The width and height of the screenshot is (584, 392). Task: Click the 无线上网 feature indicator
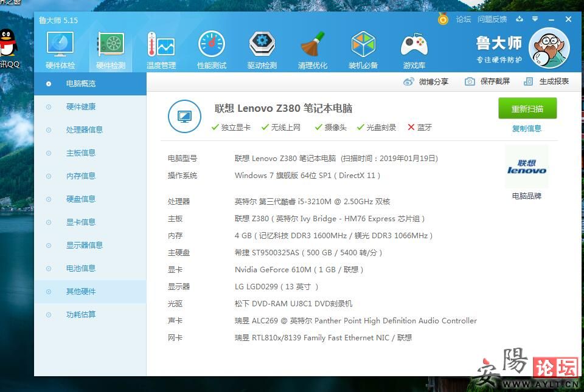[x=281, y=127]
